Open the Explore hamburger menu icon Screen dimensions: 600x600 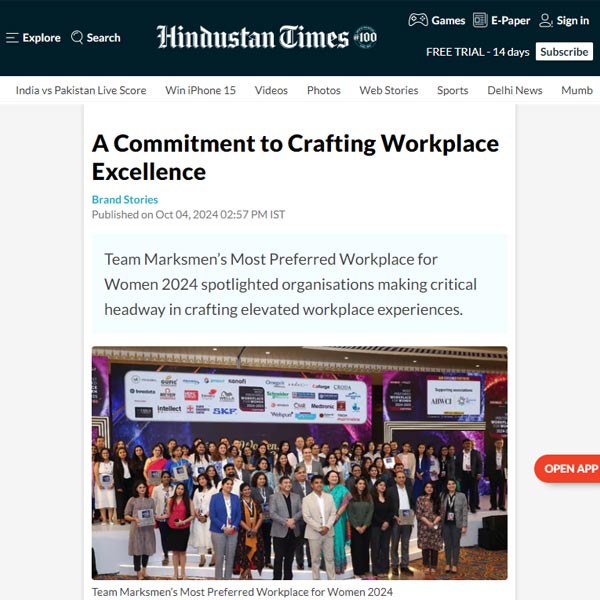12,38
